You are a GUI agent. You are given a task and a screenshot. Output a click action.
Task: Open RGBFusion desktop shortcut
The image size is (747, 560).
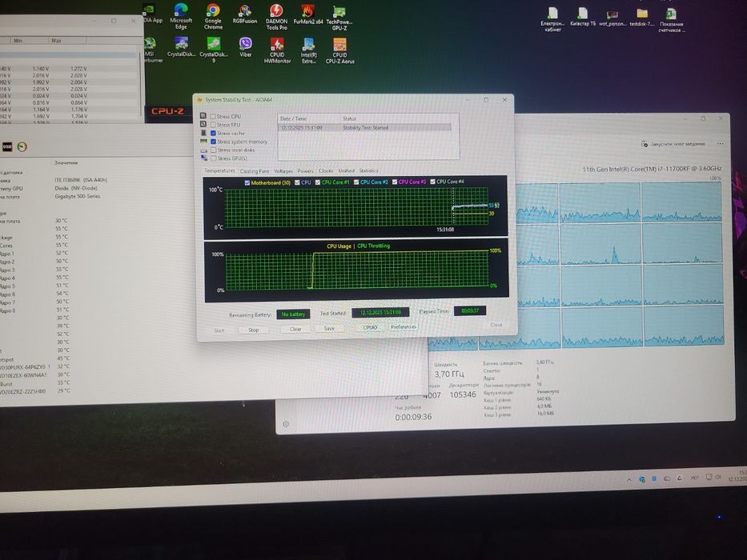click(x=245, y=14)
